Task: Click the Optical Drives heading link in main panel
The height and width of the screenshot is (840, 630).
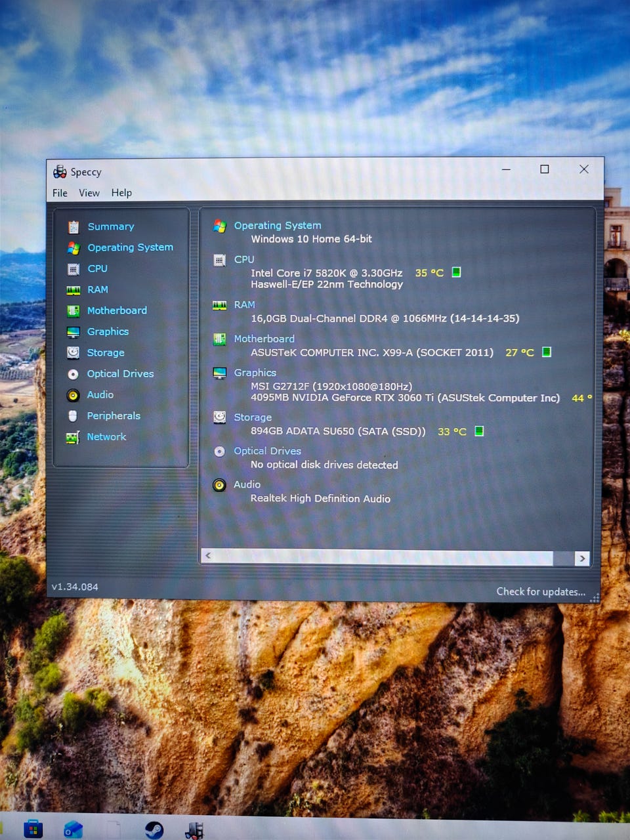Action: (x=267, y=451)
